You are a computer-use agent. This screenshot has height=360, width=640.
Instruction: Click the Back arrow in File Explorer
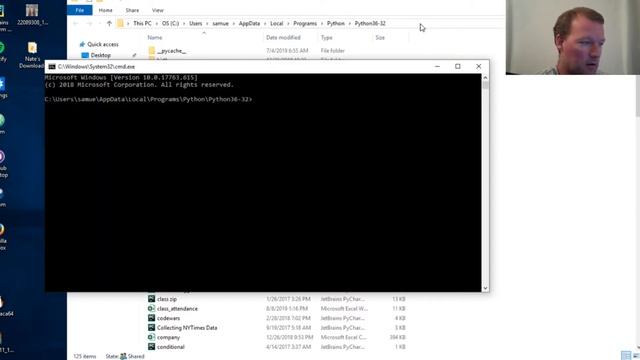click(x=76, y=24)
